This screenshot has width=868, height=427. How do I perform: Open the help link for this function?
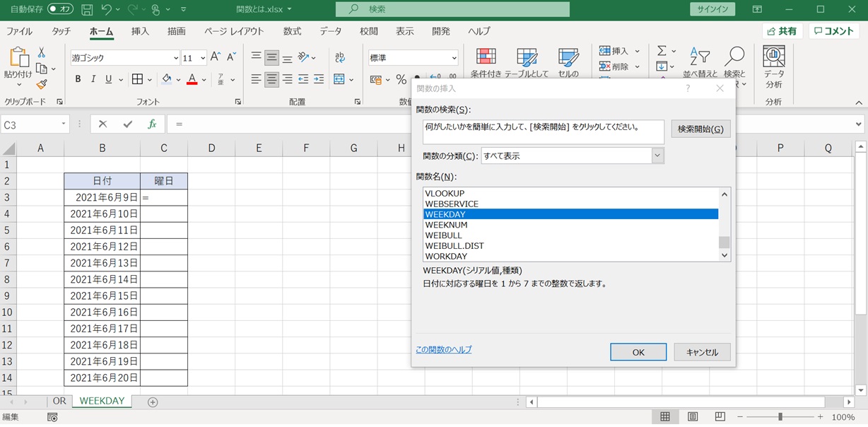pos(443,349)
